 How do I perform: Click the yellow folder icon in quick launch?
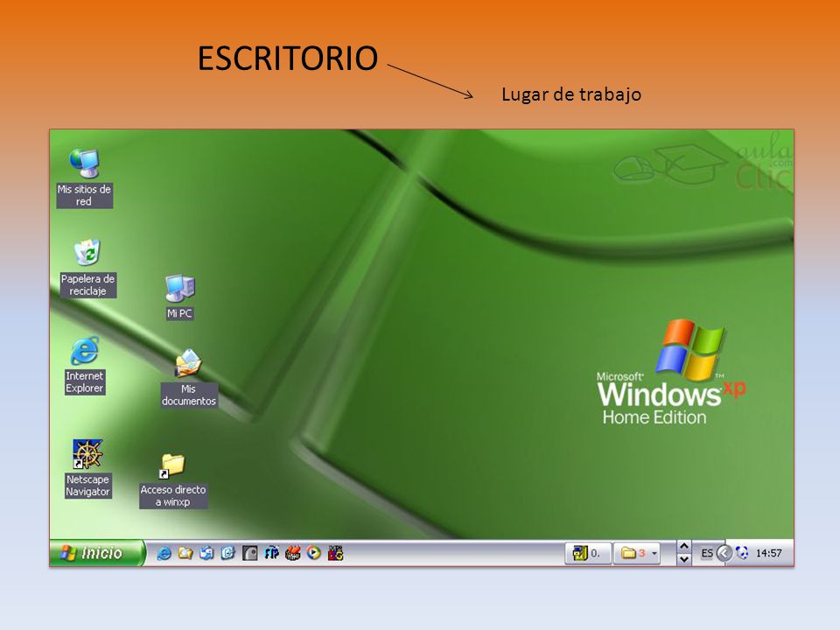[x=185, y=553]
